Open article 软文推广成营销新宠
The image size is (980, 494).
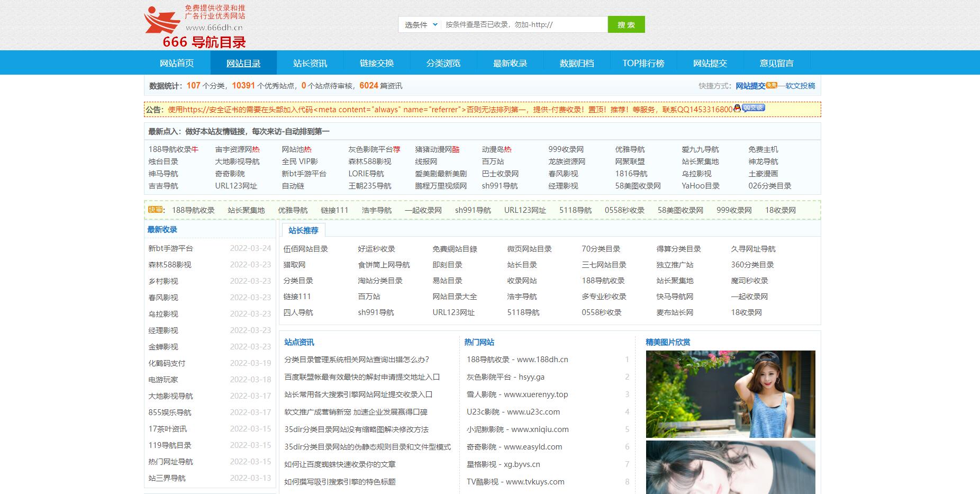[356, 412]
